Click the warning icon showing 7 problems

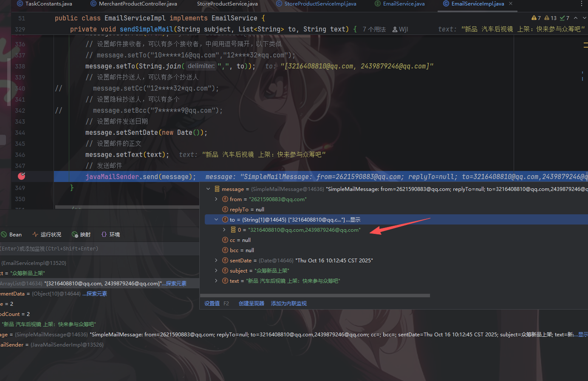click(x=536, y=18)
